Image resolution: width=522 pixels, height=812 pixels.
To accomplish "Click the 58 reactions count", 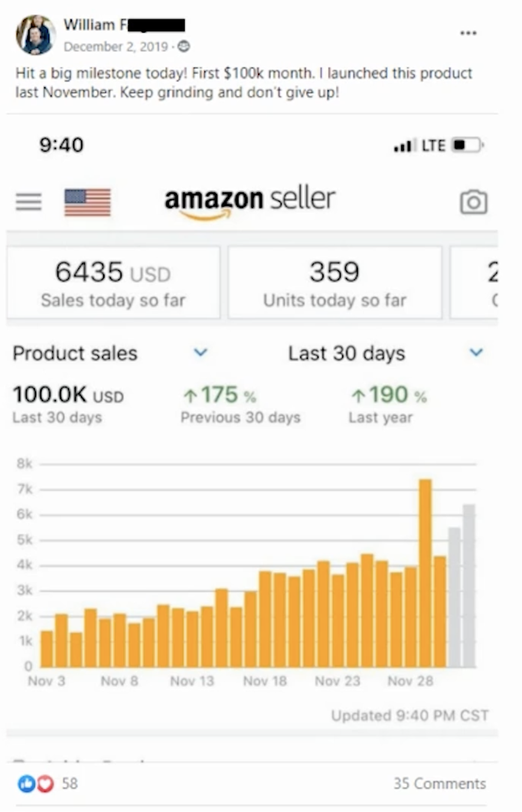I will click(70, 784).
